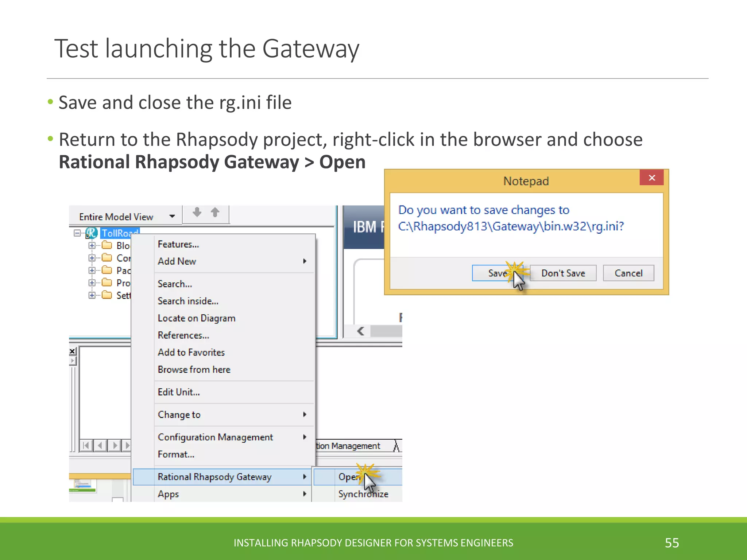The height and width of the screenshot is (560, 747).
Task: Click the previous-tab navigation arrow
Action: click(100, 445)
